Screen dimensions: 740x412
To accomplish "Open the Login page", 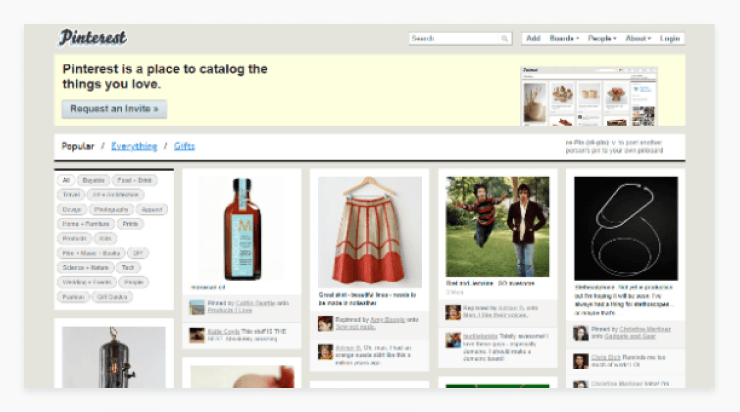I will (x=670, y=38).
